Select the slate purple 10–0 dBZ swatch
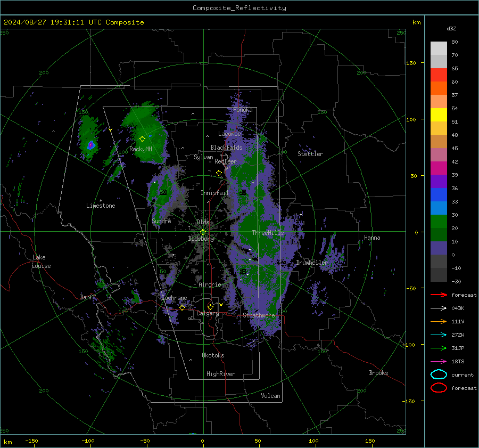Viewport: 479px width, 448px height. click(439, 248)
